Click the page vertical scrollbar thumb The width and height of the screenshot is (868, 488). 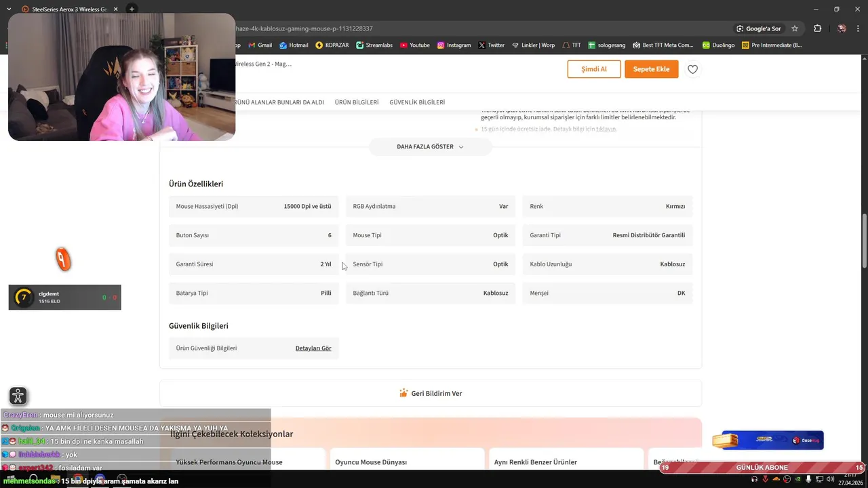pyautogui.click(x=864, y=241)
